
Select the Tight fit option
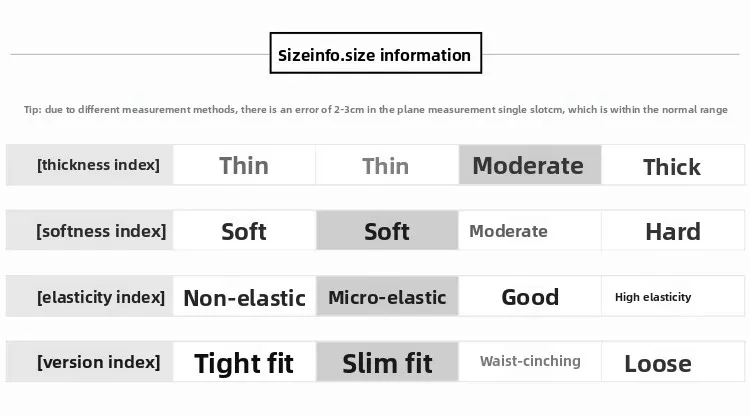(244, 362)
